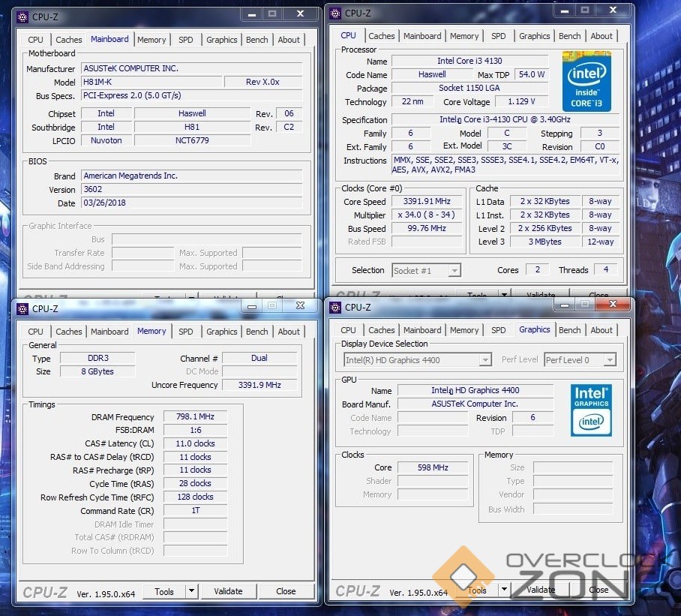The width and height of the screenshot is (681, 616).
Task: Click Validate button in Graphics window
Action: coord(541,590)
